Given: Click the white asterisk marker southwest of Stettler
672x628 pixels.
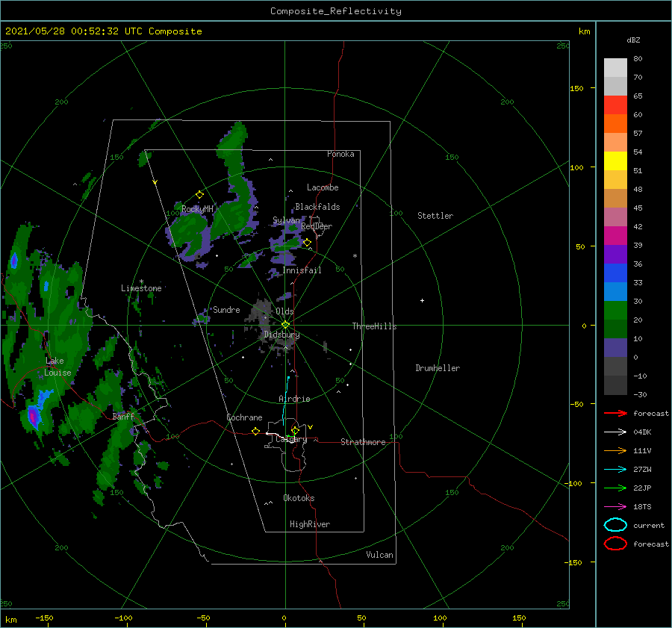Looking at the screenshot, I should [x=355, y=256].
